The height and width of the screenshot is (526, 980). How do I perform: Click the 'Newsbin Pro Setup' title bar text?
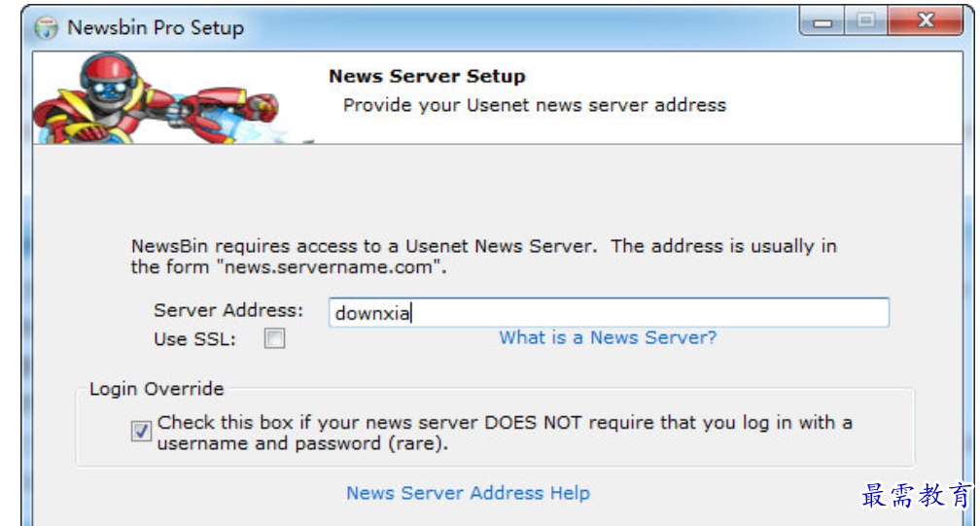(x=156, y=28)
